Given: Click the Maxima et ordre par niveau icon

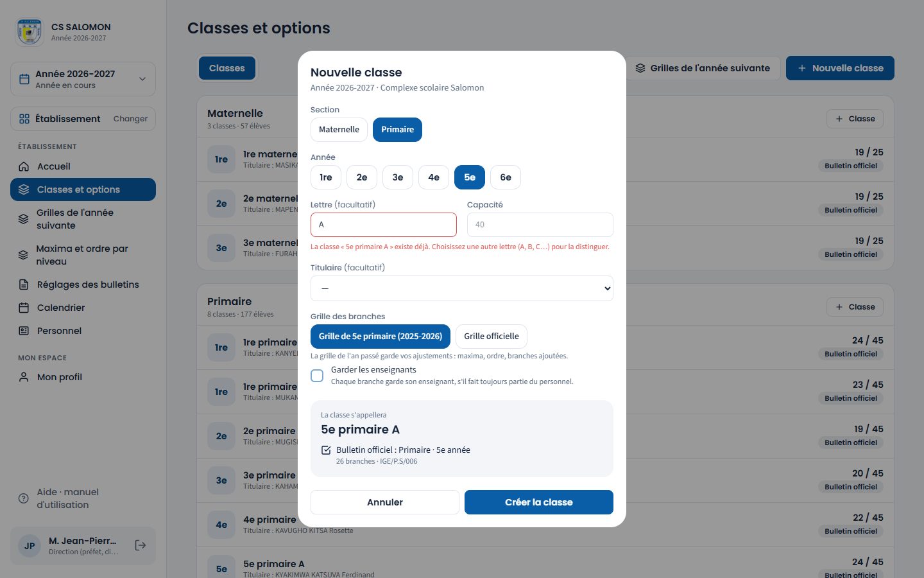Looking at the screenshot, I should pos(23,255).
